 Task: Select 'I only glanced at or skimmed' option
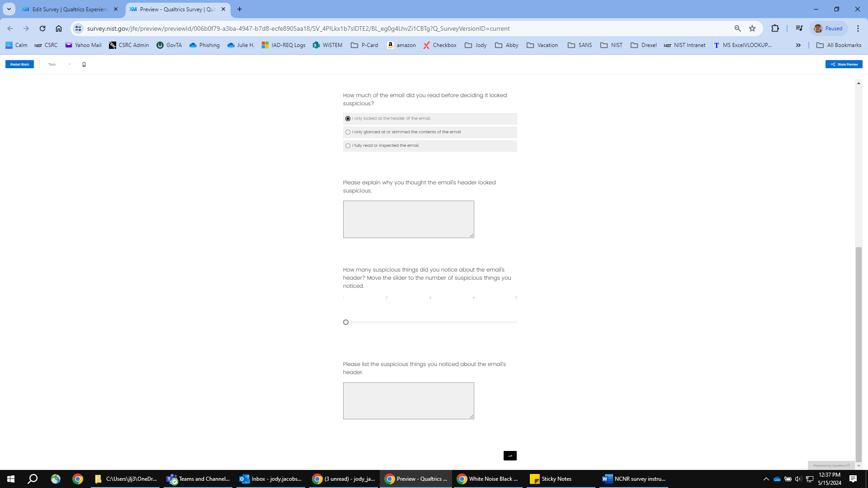(348, 132)
